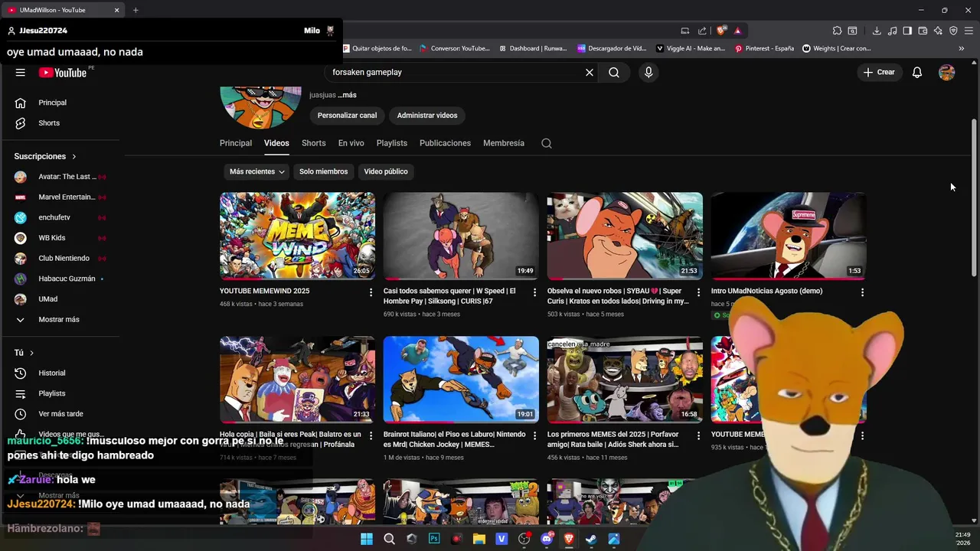Click the Brave Rewards triangle icon

pos(737,31)
